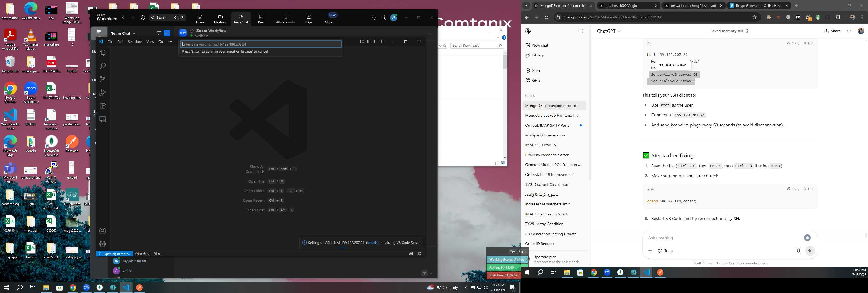
Task: Open Clips tab in Zoom Workplace
Action: pyautogui.click(x=309, y=19)
